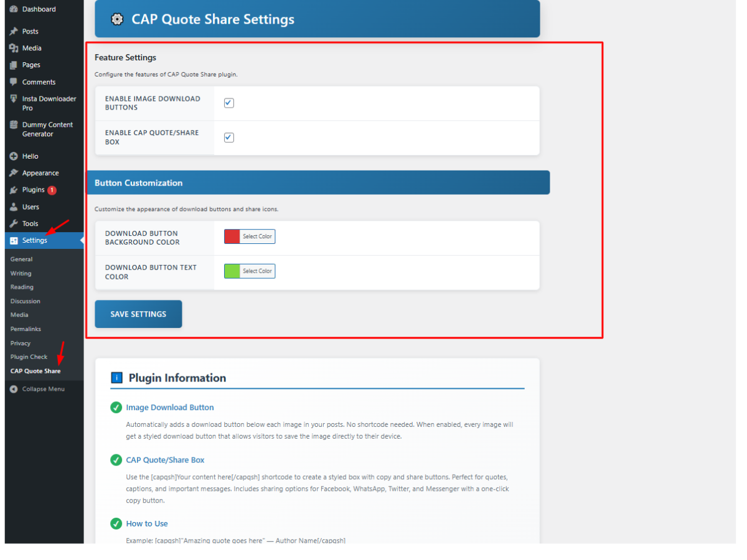Open the Media library icon
This screenshot has width=747, height=560.
[x=14, y=48]
